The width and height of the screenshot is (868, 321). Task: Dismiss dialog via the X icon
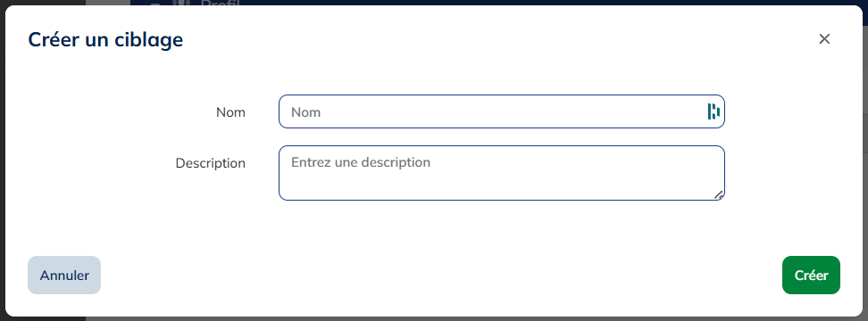824,38
